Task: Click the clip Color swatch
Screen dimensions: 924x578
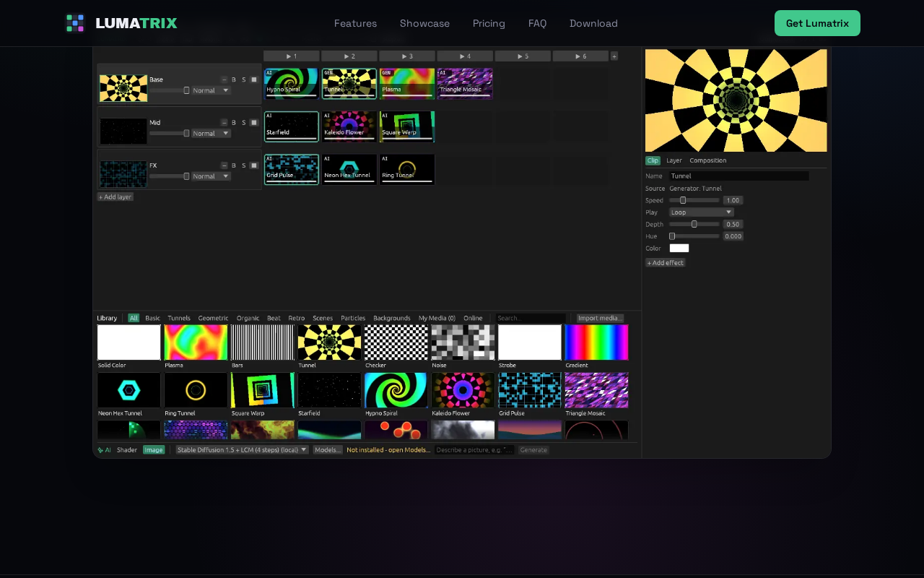Action: click(x=679, y=249)
